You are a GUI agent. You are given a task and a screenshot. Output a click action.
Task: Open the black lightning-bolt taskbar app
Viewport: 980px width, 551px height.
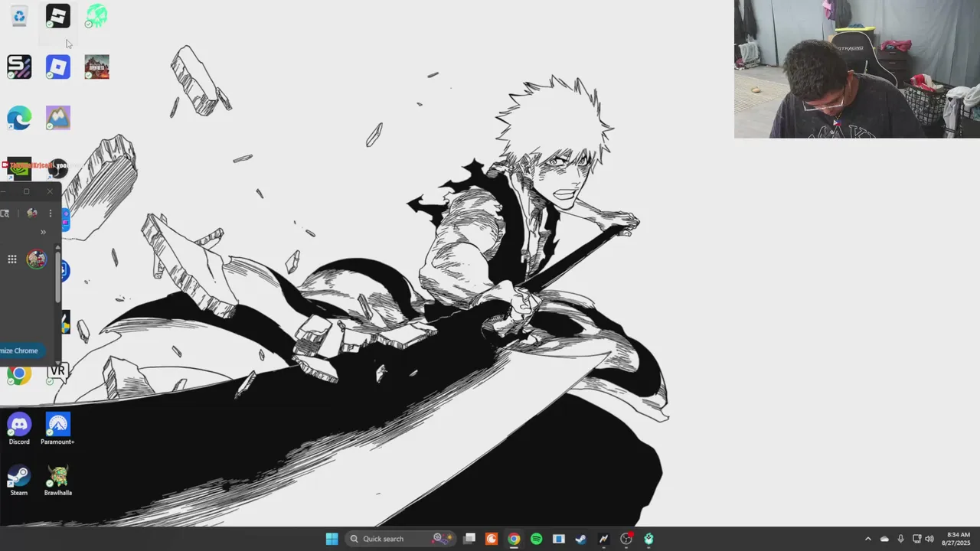[603, 539]
